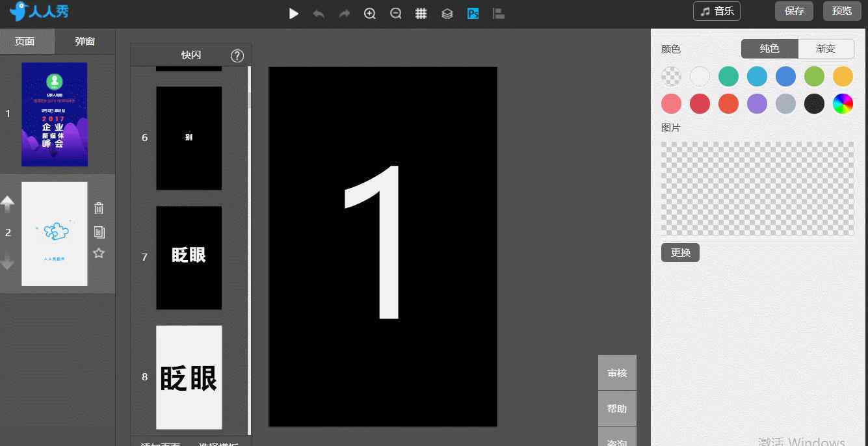
Task: Click the copy page icon
Action: click(99, 232)
